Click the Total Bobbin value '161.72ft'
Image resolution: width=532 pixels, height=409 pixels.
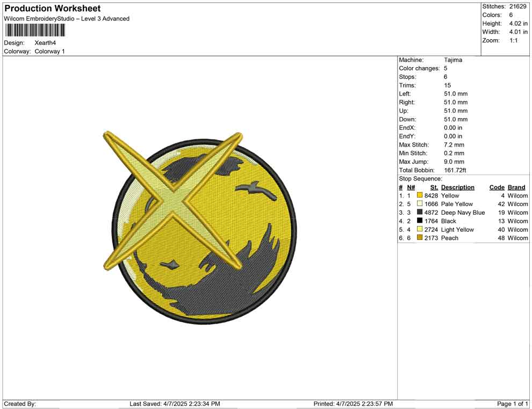(455, 170)
